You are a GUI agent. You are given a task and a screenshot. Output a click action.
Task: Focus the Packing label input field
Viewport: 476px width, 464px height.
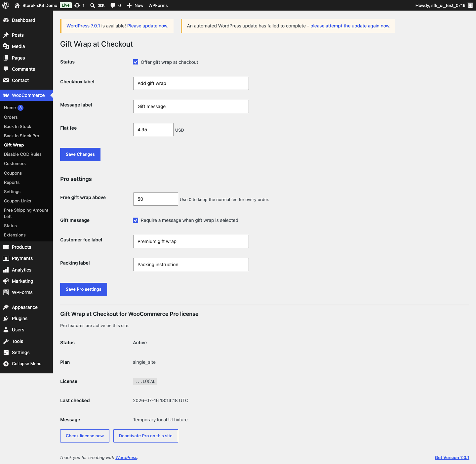191,265
